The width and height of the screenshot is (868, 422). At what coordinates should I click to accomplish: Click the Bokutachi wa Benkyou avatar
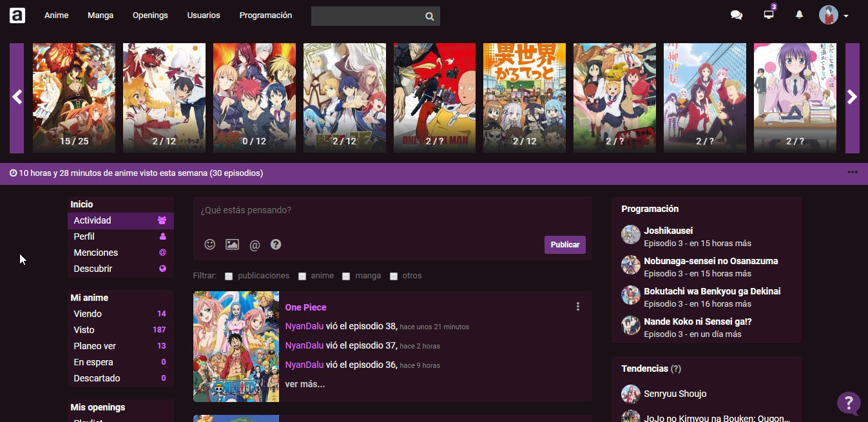tap(631, 295)
